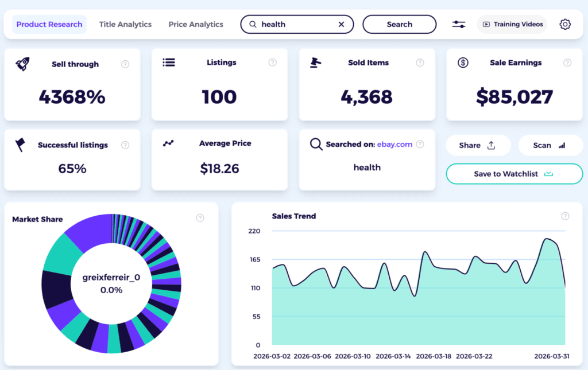Viewport: 588px width, 370px height.
Task: Click the help icon on Sell through card
Action: [x=125, y=64]
